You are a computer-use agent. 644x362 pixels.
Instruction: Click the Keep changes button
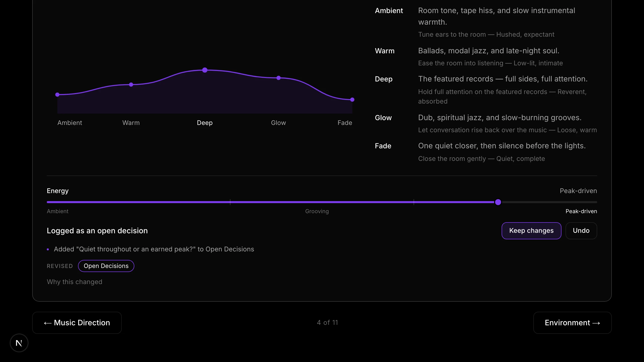[531, 231]
